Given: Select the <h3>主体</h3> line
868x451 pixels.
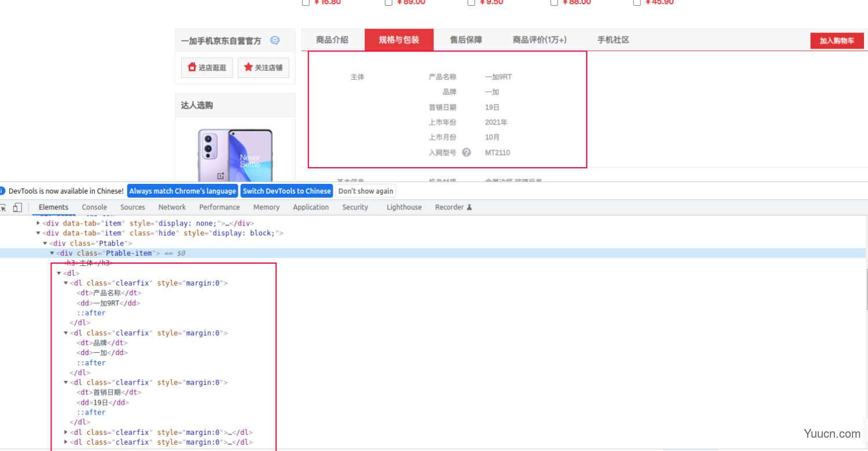Looking at the screenshot, I should [x=88, y=263].
